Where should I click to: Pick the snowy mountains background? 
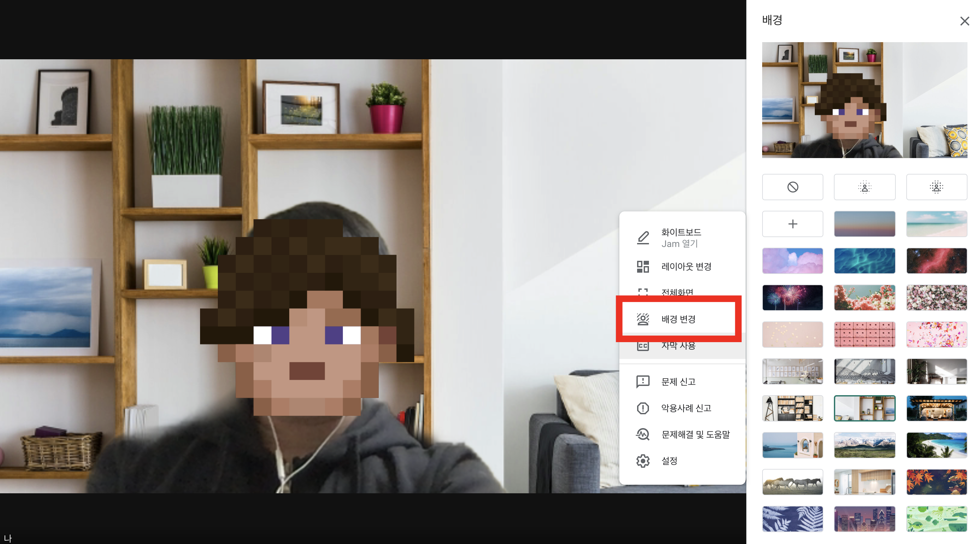tap(864, 445)
